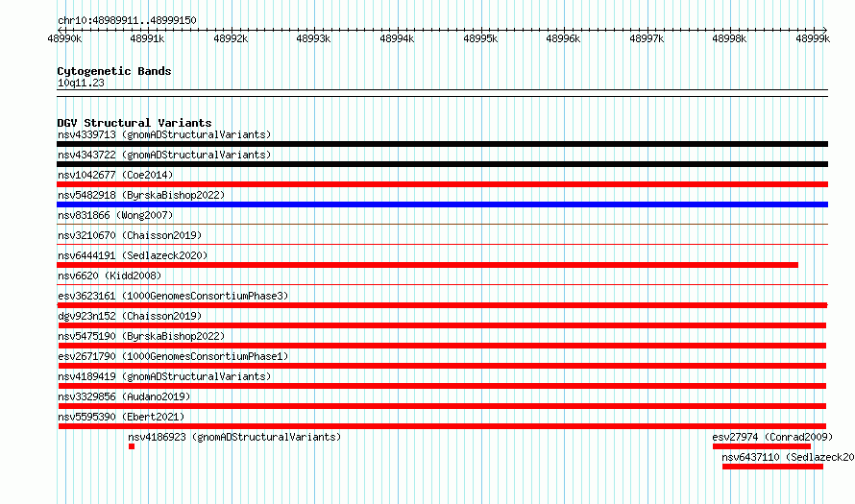
Task: Click the 48995k ruler mark
Action: [480, 38]
